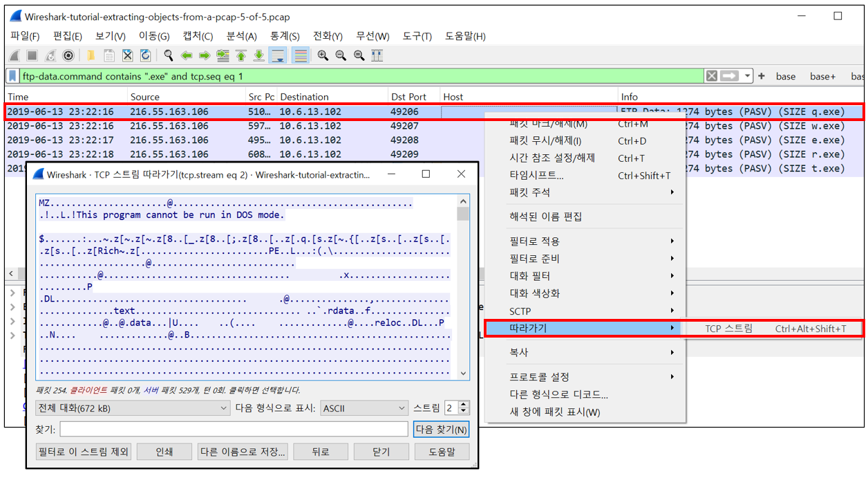
Task: Click the open capture file folder icon
Action: pyautogui.click(x=91, y=55)
